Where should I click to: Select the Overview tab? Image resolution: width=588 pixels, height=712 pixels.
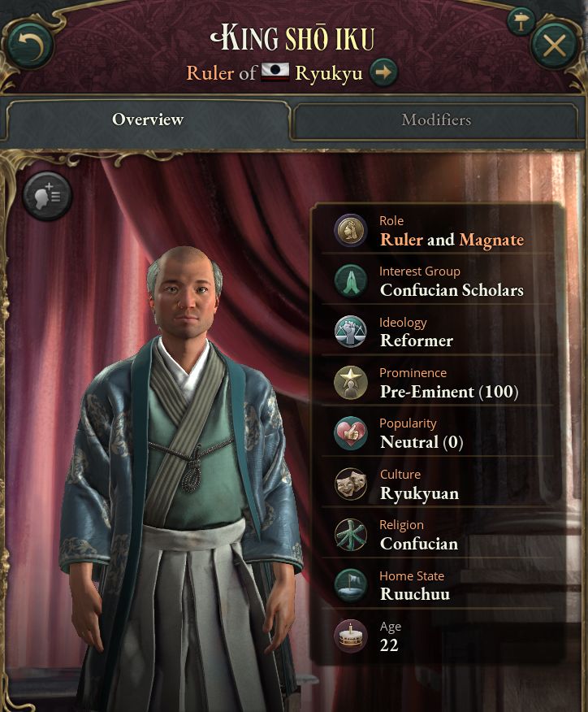point(148,119)
